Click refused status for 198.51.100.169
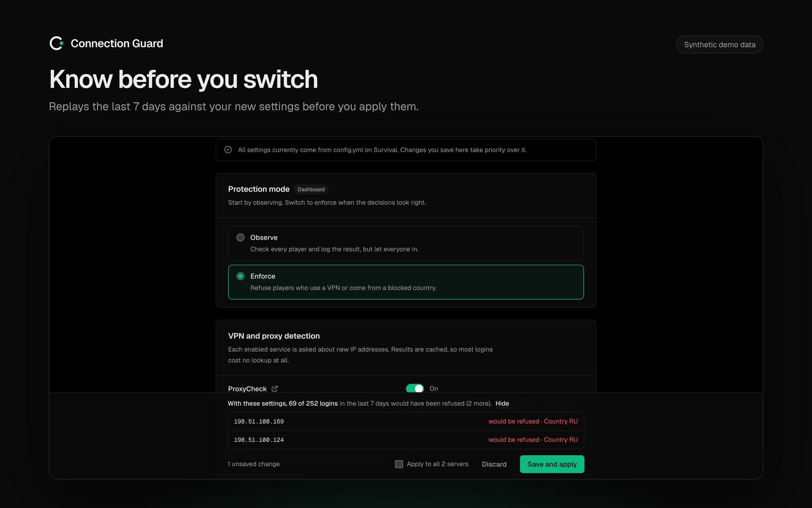812x508 pixels. 533,421
